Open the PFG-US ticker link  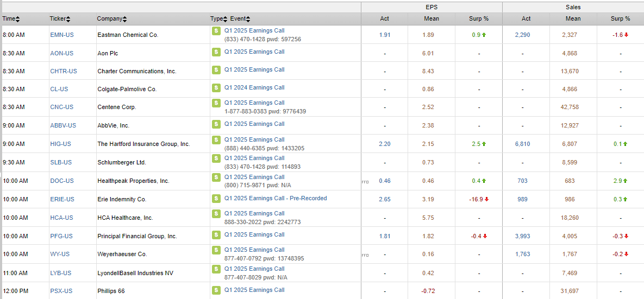click(x=61, y=236)
